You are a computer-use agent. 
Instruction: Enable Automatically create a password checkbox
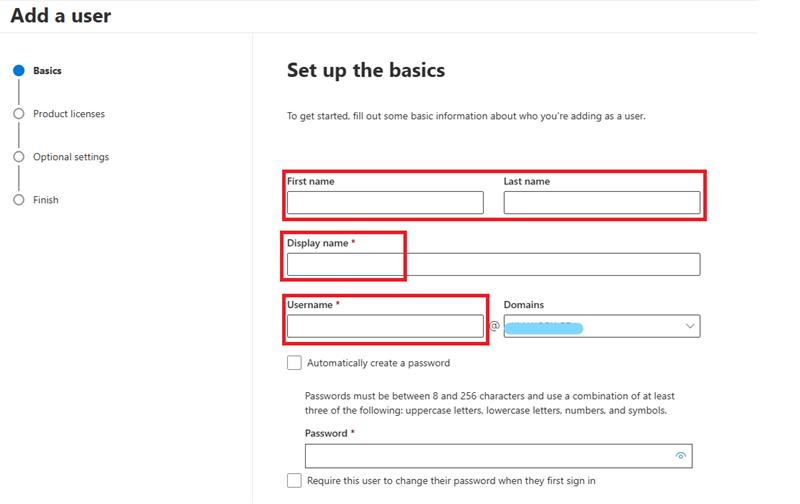coord(294,363)
